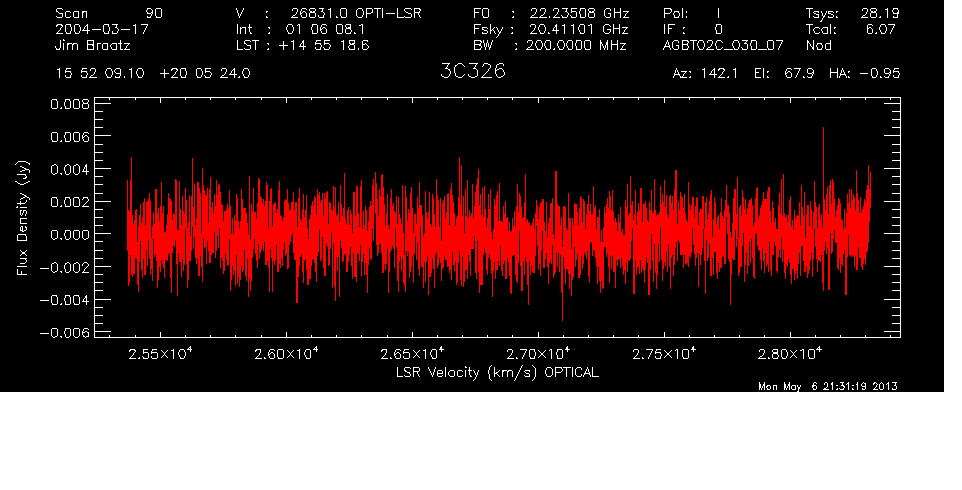Screen dimensions: 962x490
Task: Click the Nod procedure label
Action: coord(818,46)
